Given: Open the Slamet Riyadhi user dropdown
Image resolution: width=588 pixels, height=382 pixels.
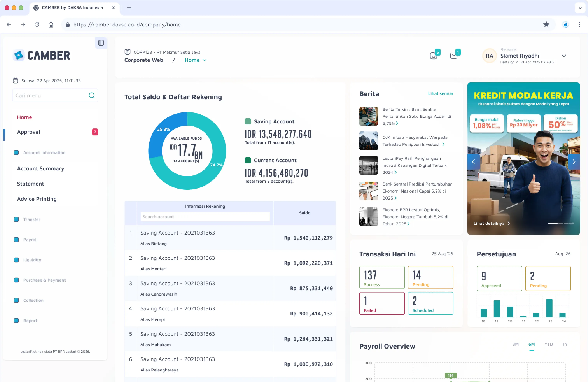Looking at the screenshot, I should [x=563, y=56].
